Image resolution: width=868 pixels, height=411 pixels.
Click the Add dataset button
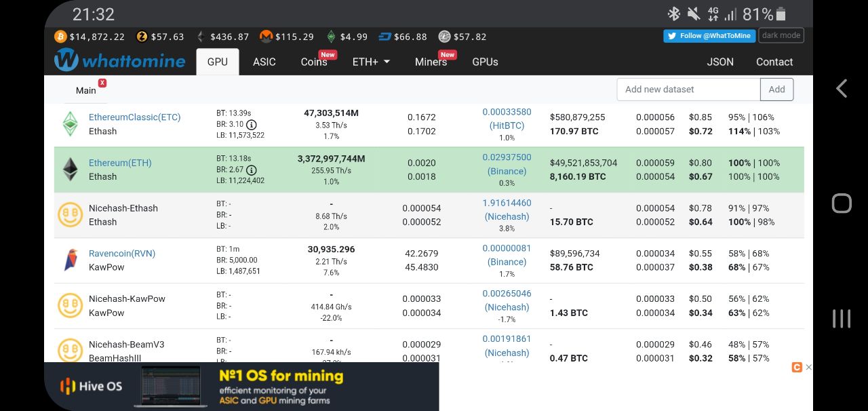[777, 90]
